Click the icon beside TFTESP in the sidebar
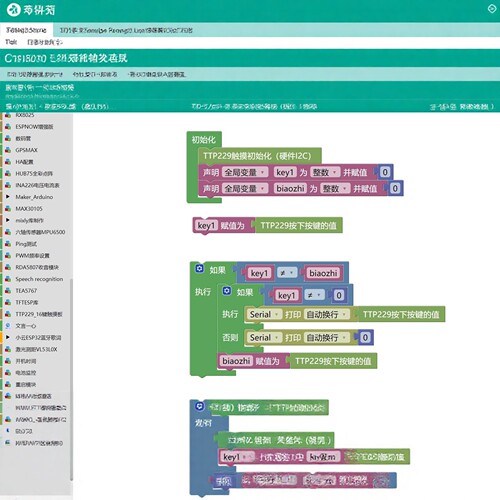The image size is (500, 500). tap(8, 302)
